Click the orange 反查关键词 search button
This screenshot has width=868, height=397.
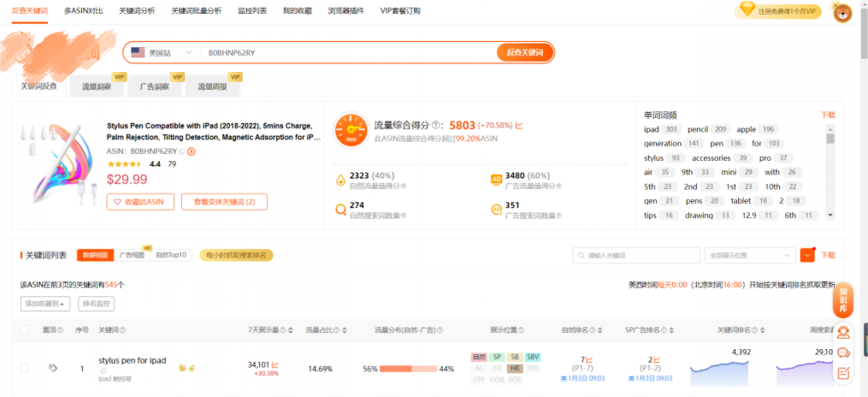tap(524, 52)
